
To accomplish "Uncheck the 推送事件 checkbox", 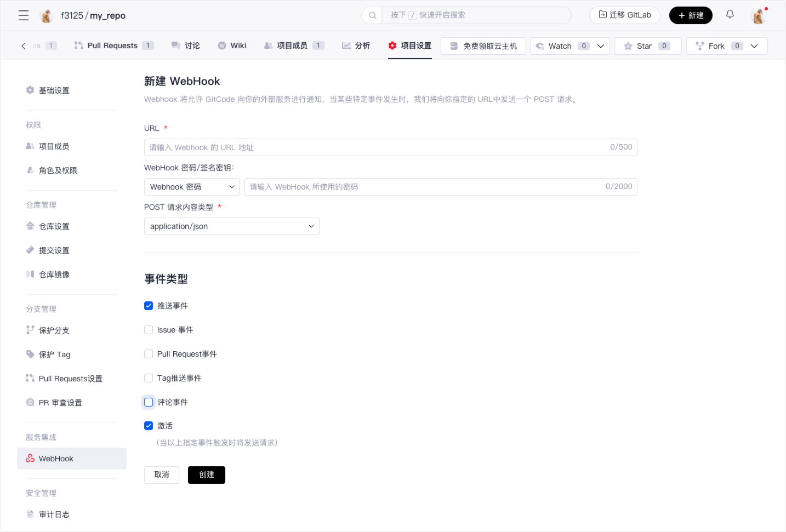I will point(149,306).
